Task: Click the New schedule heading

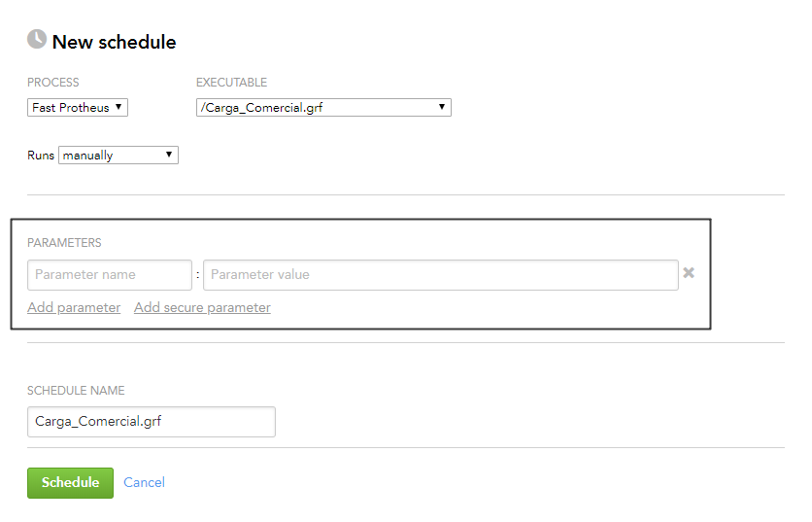Action: pyautogui.click(x=114, y=42)
